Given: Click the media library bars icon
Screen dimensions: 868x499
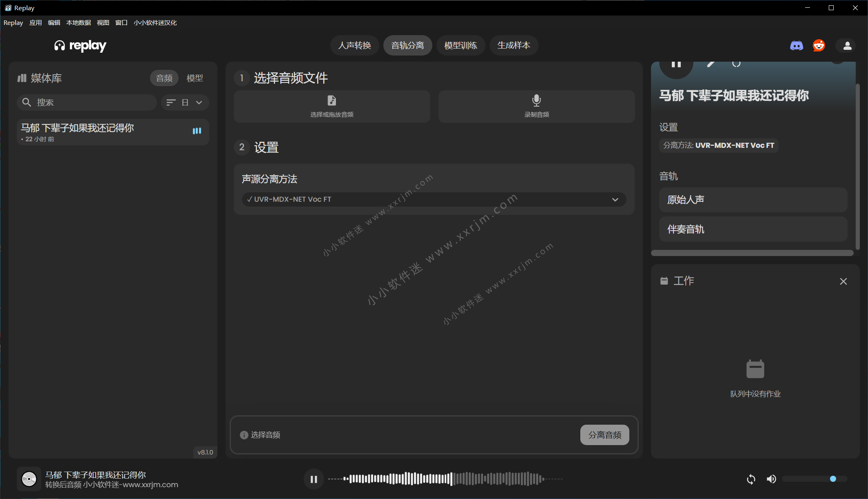Looking at the screenshot, I should [x=22, y=78].
